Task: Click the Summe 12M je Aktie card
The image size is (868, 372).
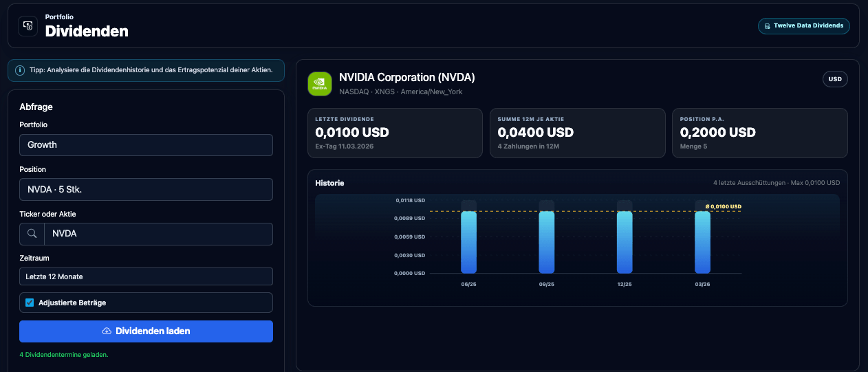Action: click(578, 133)
